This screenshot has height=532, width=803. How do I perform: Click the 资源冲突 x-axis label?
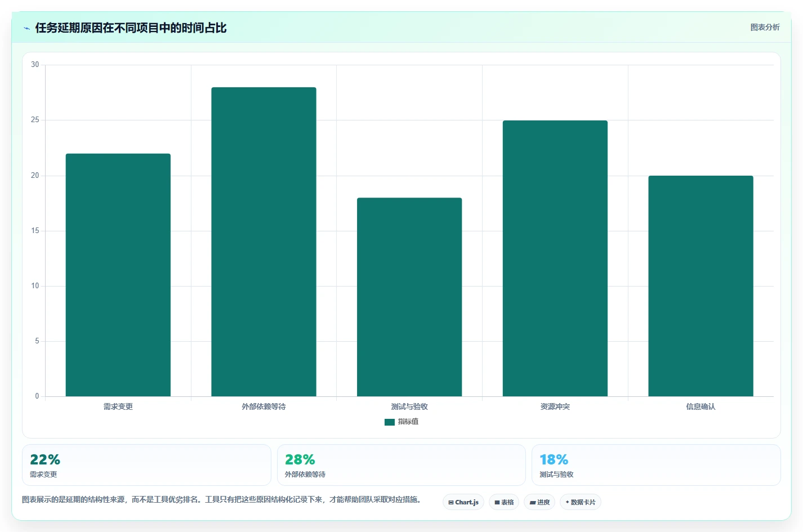(x=555, y=406)
